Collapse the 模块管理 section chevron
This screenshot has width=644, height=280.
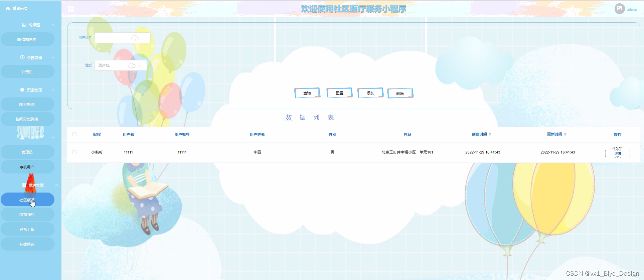pos(57,185)
